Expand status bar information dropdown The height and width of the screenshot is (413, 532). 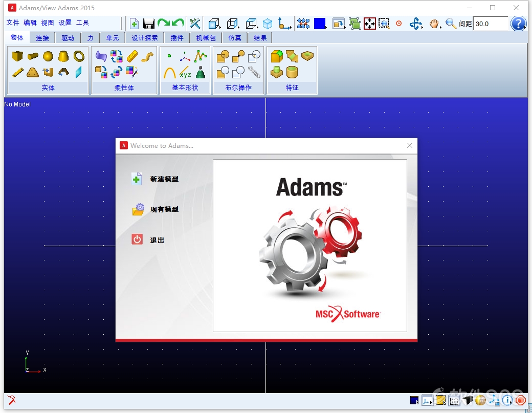pos(507,401)
